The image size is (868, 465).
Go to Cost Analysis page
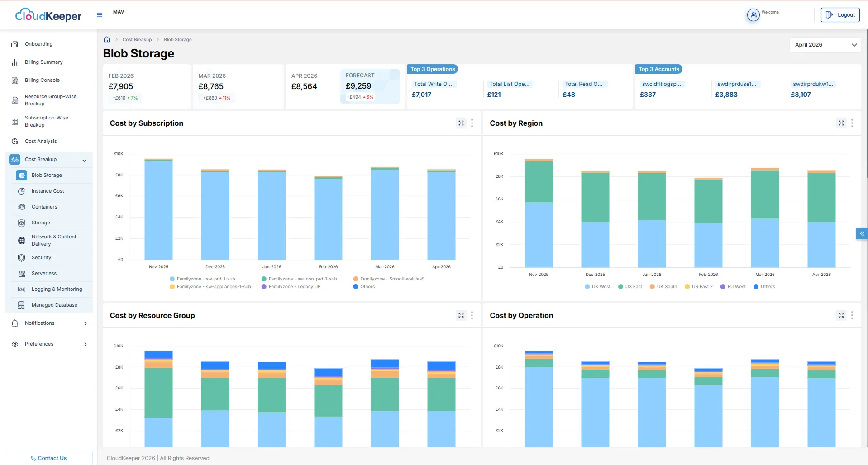[x=41, y=142]
